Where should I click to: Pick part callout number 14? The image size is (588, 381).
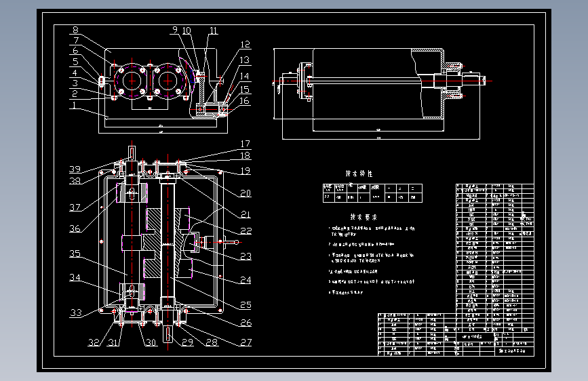coord(245,76)
